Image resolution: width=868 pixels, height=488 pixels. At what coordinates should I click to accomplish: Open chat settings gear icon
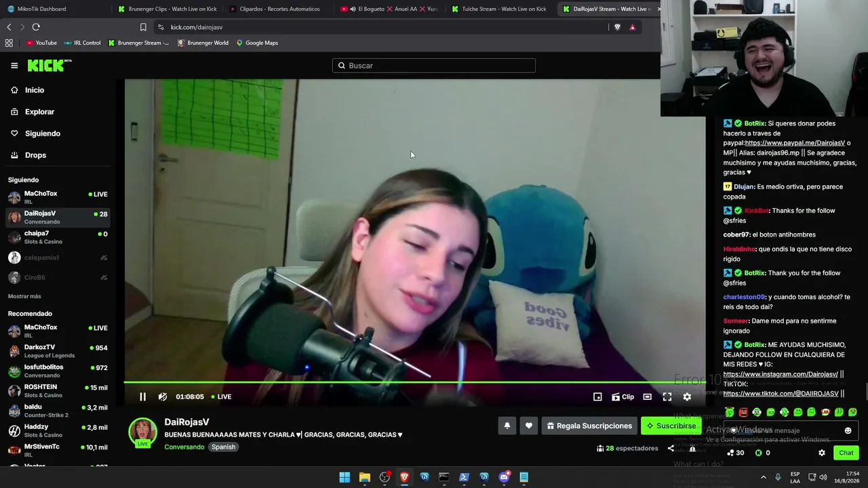click(x=822, y=453)
